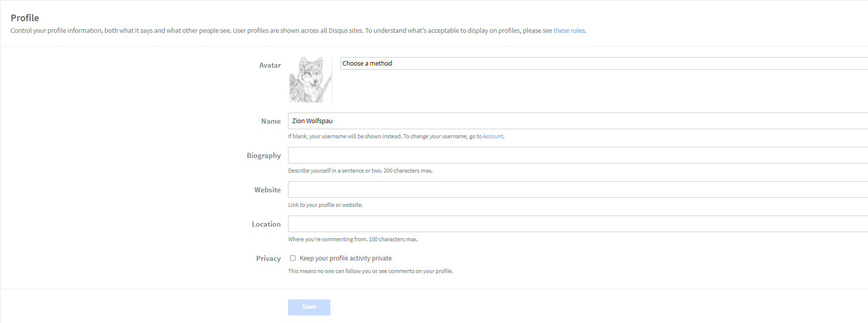Screen dimensions: 868x323
Task: Click into the Biography text field
Action: tap(578, 155)
